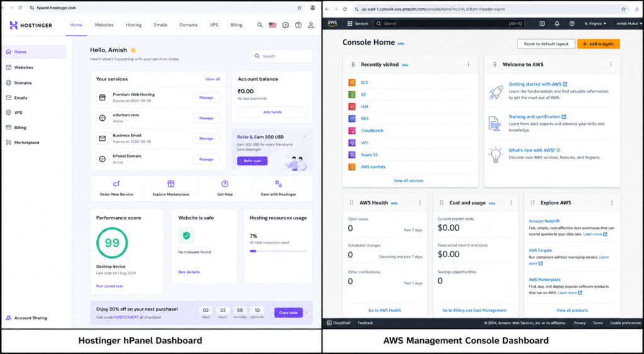The width and height of the screenshot is (644, 354).
Task: Open the Billing tab in Hostinger nav
Action: (236, 25)
